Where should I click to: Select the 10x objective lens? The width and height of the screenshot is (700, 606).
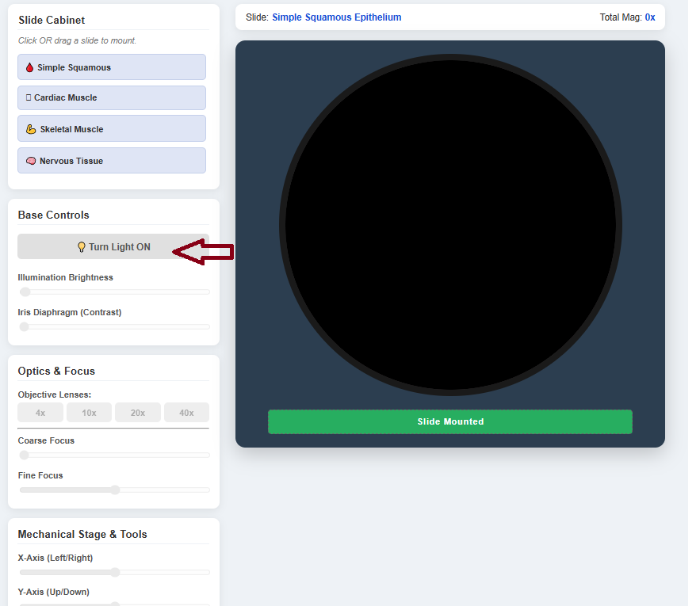89,413
